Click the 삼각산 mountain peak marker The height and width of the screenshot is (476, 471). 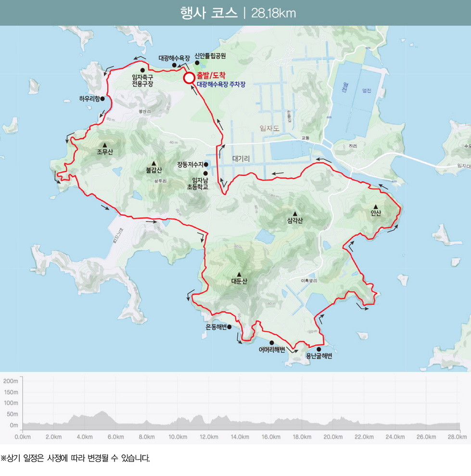point(295,214)
